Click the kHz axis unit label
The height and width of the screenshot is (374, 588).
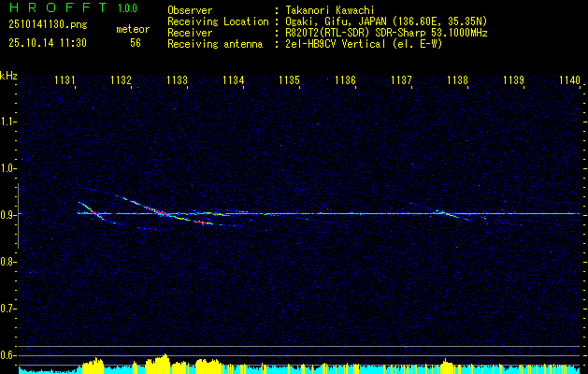click(x=8, y=76)
